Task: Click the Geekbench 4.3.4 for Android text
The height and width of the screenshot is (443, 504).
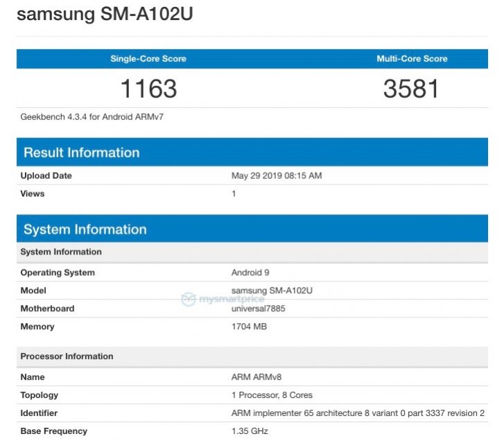Action: [92, 117]
